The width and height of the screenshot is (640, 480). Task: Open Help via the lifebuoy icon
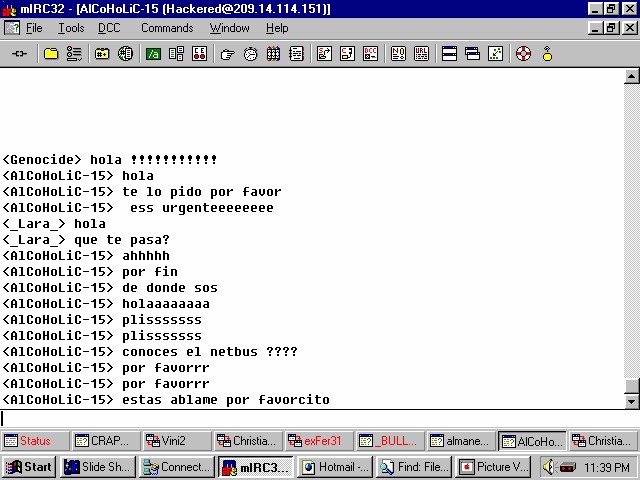[523, 54]
